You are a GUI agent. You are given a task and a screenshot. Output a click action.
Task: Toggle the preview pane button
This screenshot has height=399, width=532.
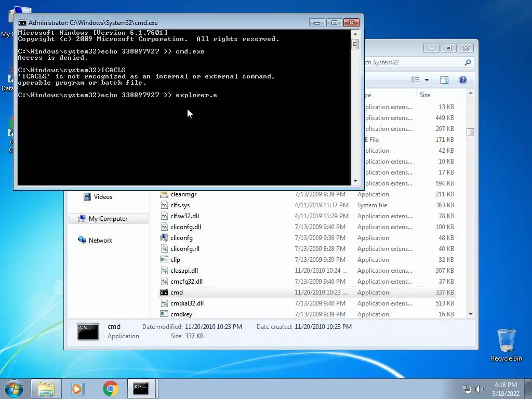click(x=444, y=79)
